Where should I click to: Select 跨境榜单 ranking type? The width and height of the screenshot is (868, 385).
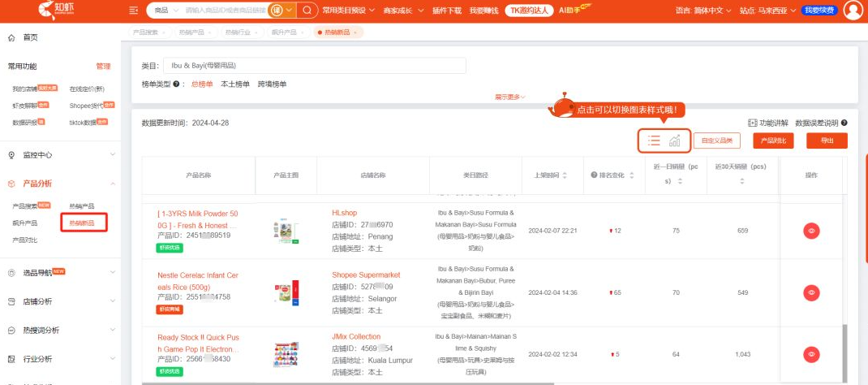[x=272, y=84]
